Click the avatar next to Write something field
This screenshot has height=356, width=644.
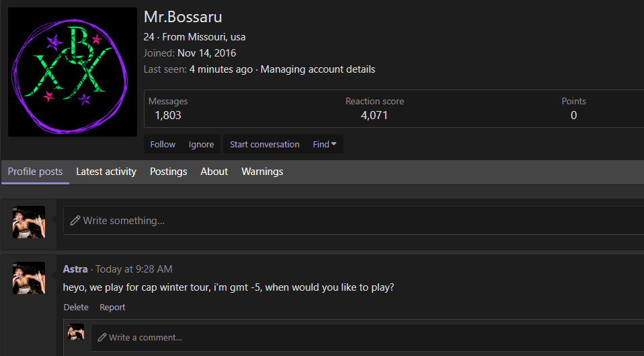click(x=29, y=222)
